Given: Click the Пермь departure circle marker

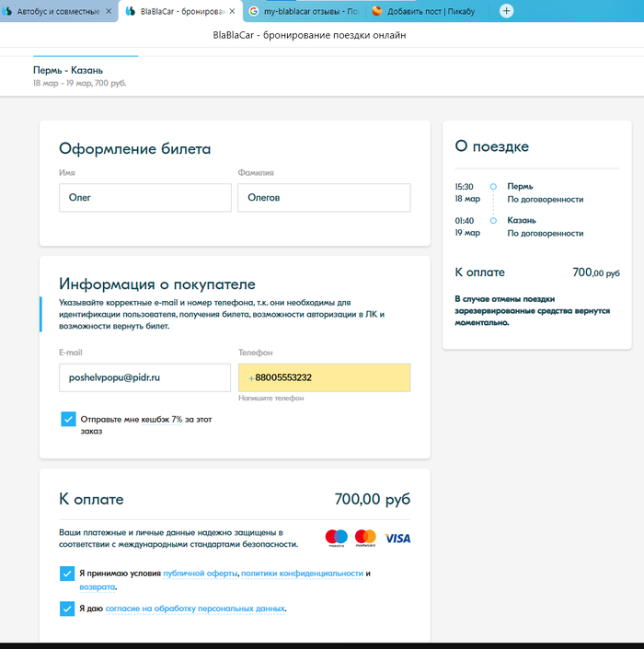Looking at the screenshot, I should tap(493, 187).
